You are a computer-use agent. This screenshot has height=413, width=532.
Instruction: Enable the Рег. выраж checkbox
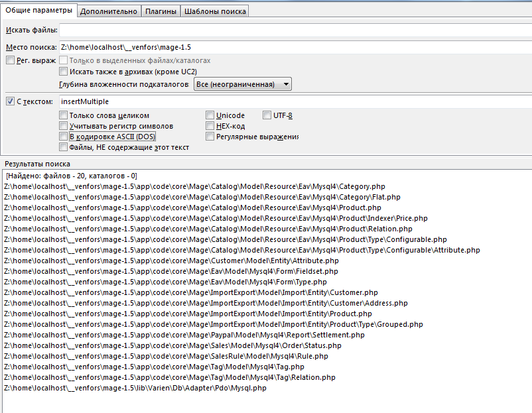click(x=10, y=61)
